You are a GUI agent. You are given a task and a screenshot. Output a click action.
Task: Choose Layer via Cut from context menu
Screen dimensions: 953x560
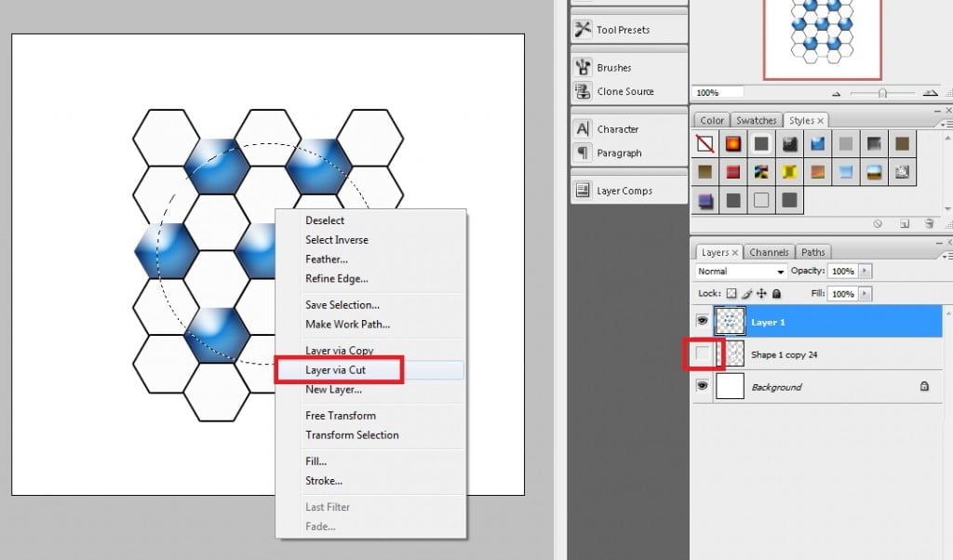pyautogui.click(x=335, y=370)
